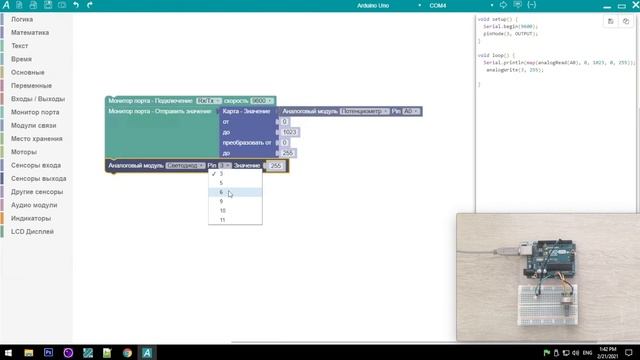
Task: Open the Светодиод module dropdown
Action: coord(185,165)
